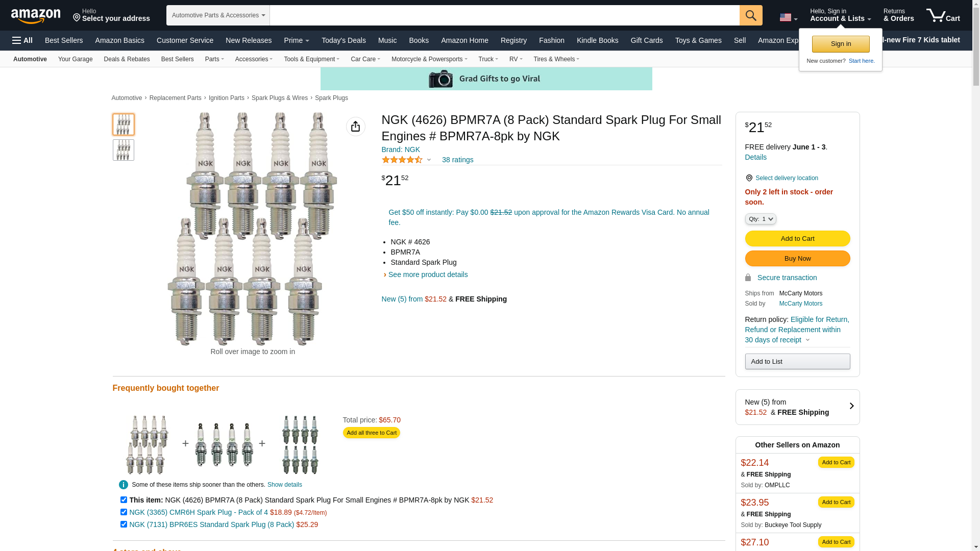Click the share icon beside product image
The image size is (980, 551).
pyautogui.click(x=355, y=127)
